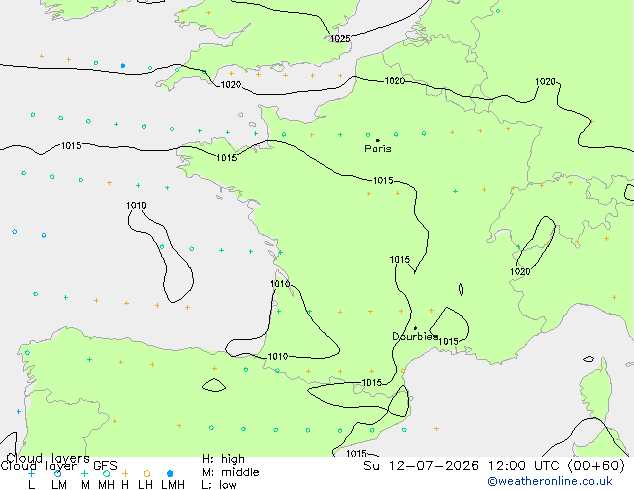Click the 'H: high' legend text
This screenshot has width=634, height=490.
pyautogui.click(x=223, y=459)
